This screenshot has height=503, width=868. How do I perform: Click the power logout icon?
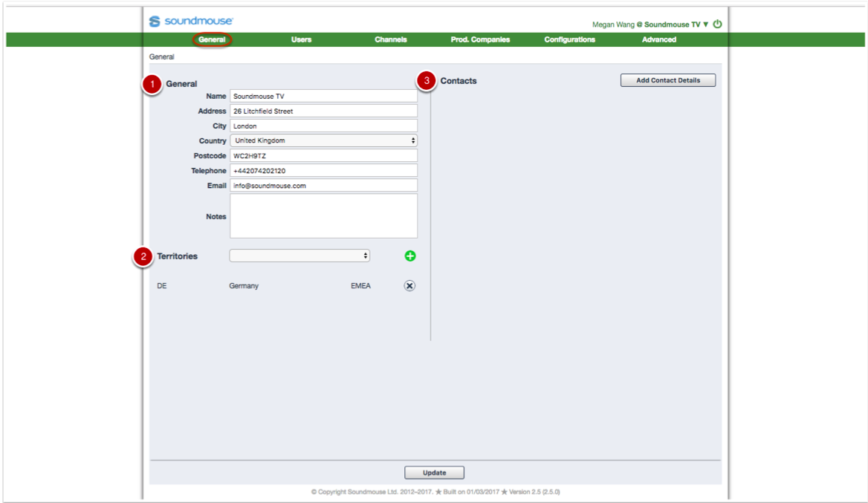(717, 24)
